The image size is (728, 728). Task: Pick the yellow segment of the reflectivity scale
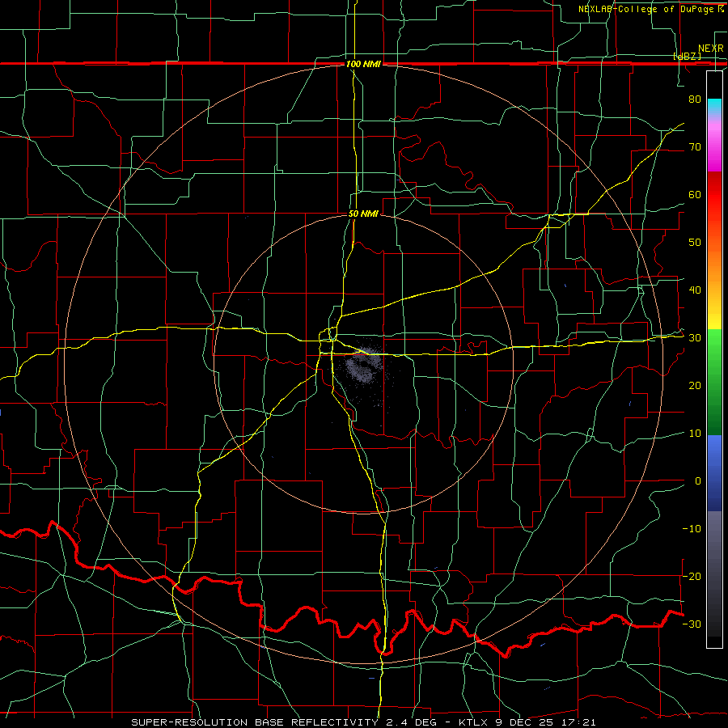click(x=714, y=315)
